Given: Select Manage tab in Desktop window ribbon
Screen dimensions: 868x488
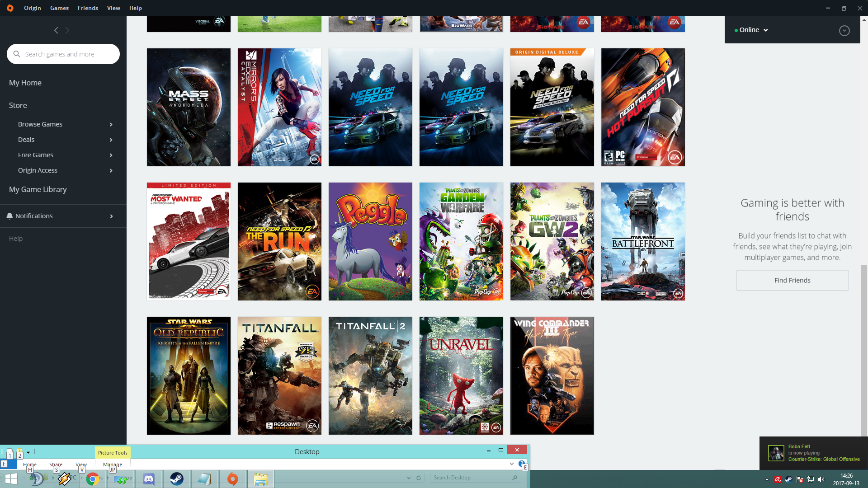Looking at the screenshot, I should pyautogui.click(x=112, y=464).
